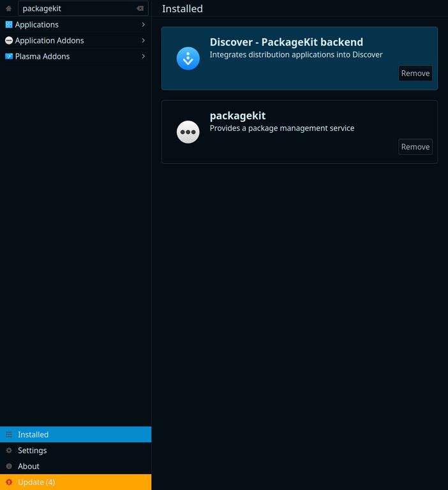The width and height of the screenshot is (448, 490).
Task: Remove Discover - PackageKit backend
Action: [415, 73]
